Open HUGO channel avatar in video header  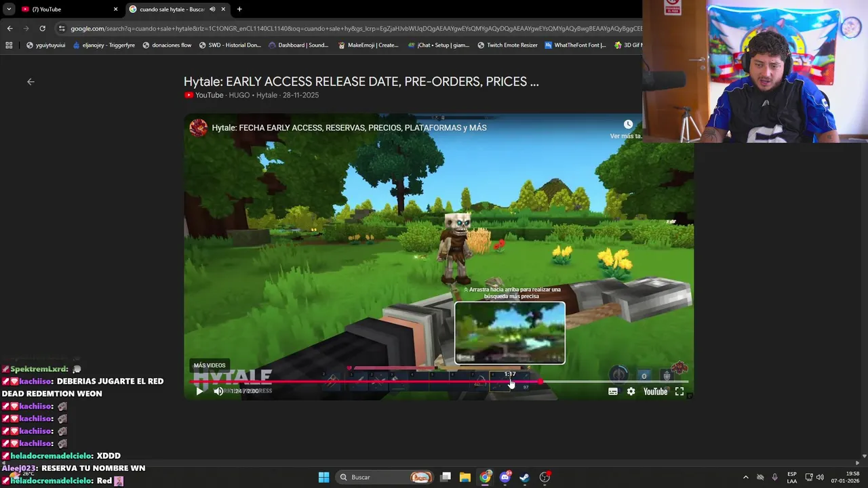tap(198, 127)
